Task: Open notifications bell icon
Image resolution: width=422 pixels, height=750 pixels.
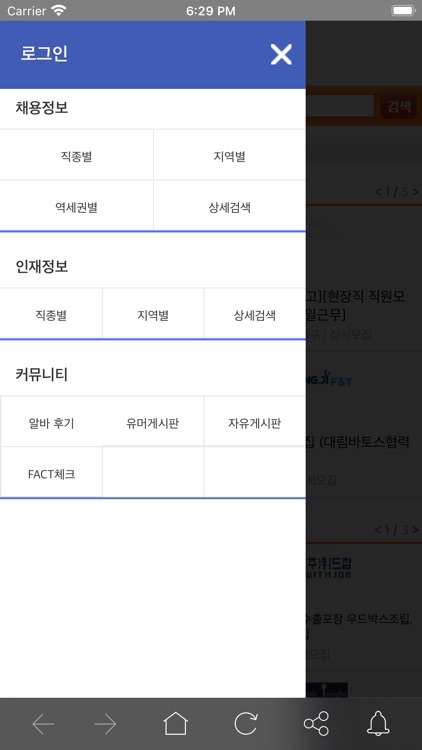Action: coord(378,723)
